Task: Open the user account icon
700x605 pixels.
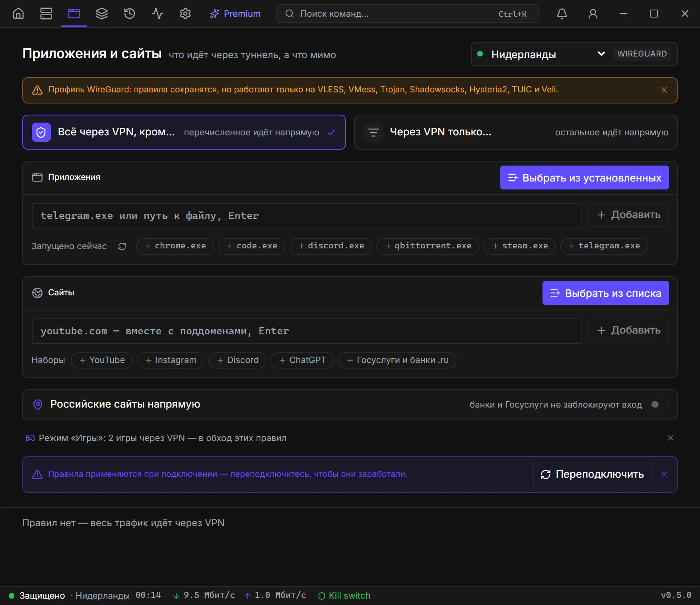Action: 593,14
